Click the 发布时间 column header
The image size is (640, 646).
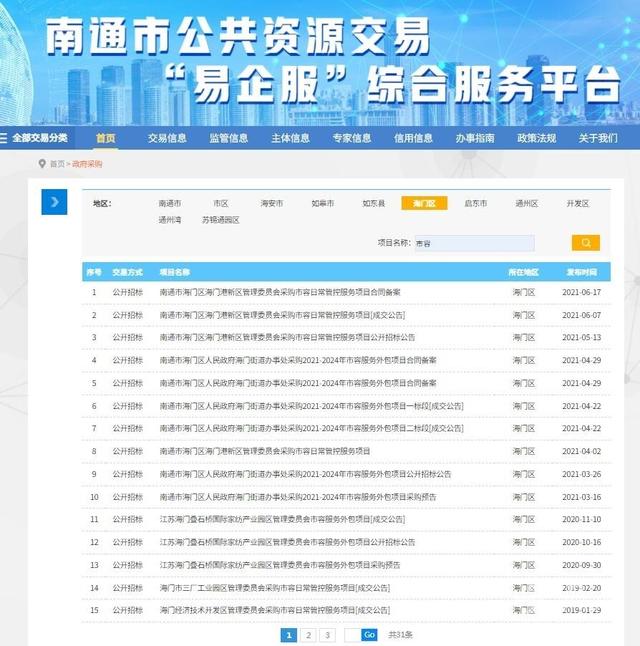pos(581,272)
